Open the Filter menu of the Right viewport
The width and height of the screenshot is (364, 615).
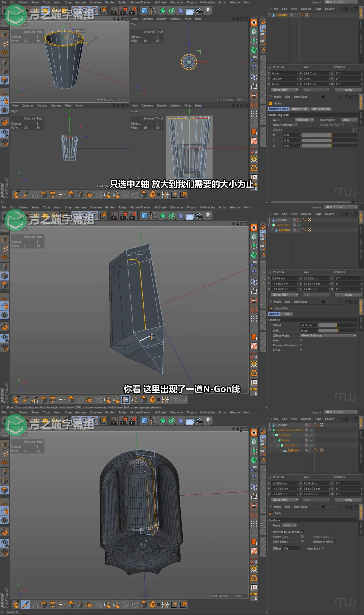click(x=68, y=106)
